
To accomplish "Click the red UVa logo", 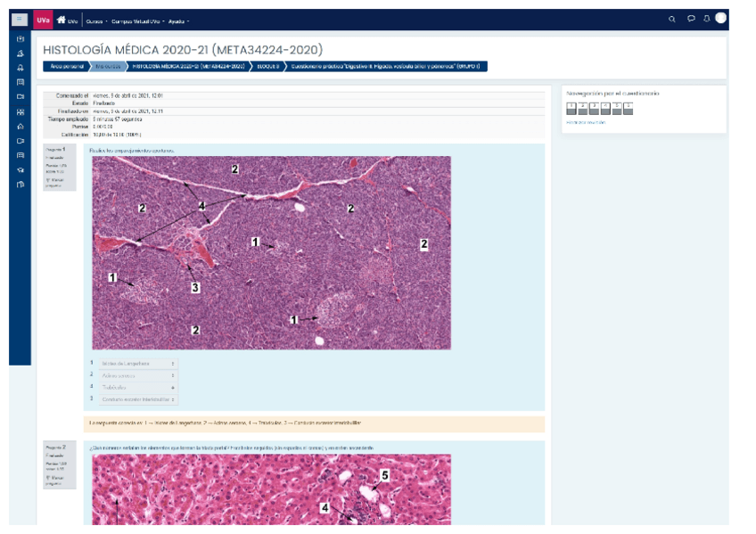I will [x=43, y=20].
